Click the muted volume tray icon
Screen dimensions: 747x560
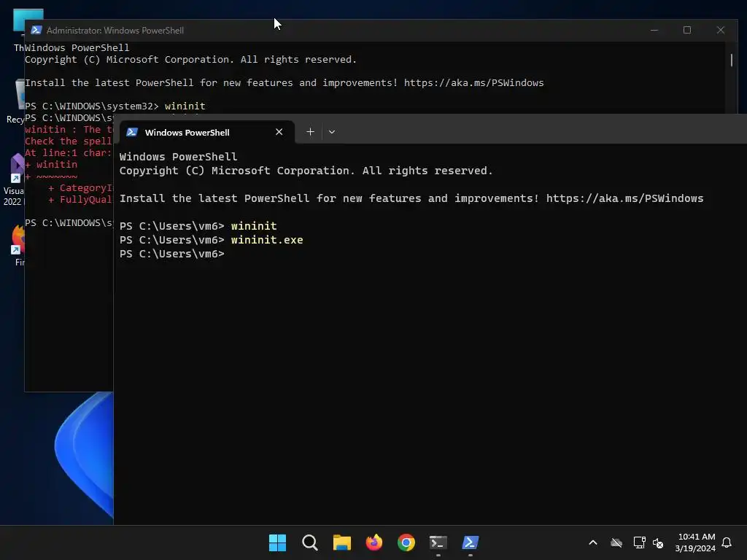point(658,542)
